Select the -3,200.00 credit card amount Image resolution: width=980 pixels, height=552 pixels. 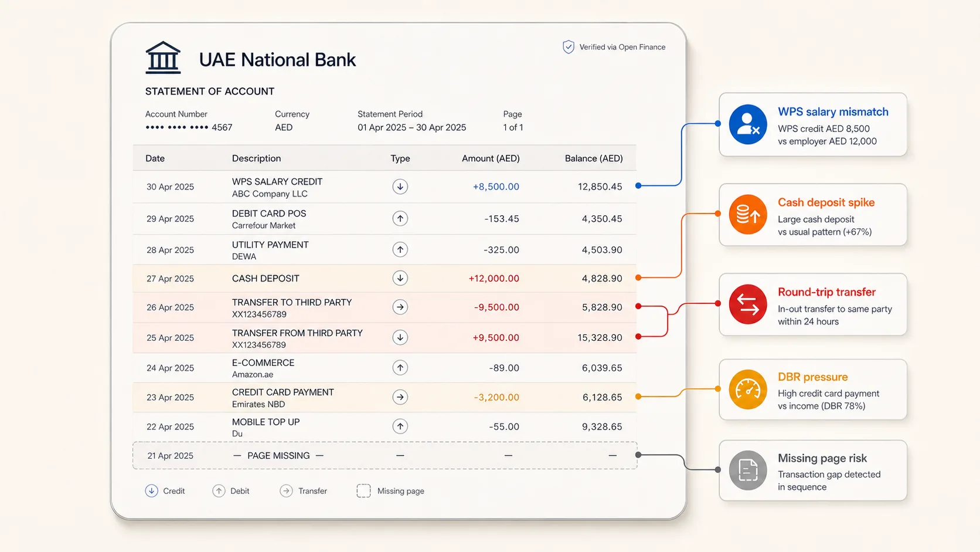click(x=496, y=397)
